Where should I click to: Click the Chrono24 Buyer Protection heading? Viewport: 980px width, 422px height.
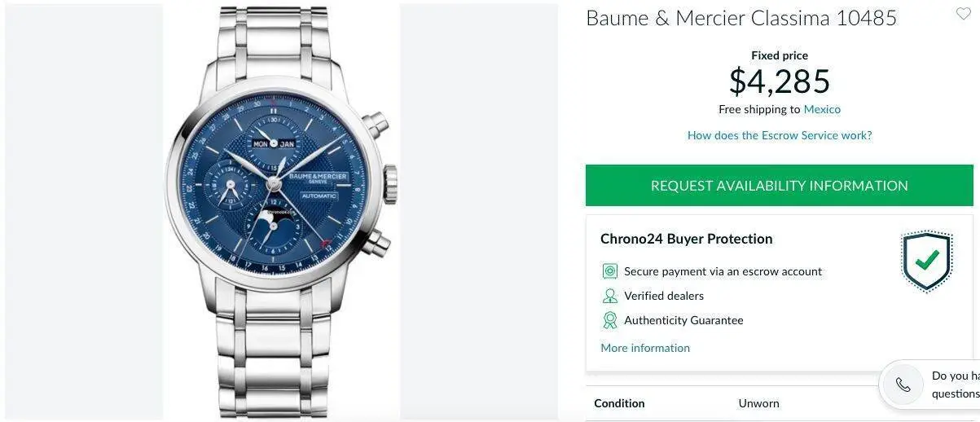(x=687, y=239)
